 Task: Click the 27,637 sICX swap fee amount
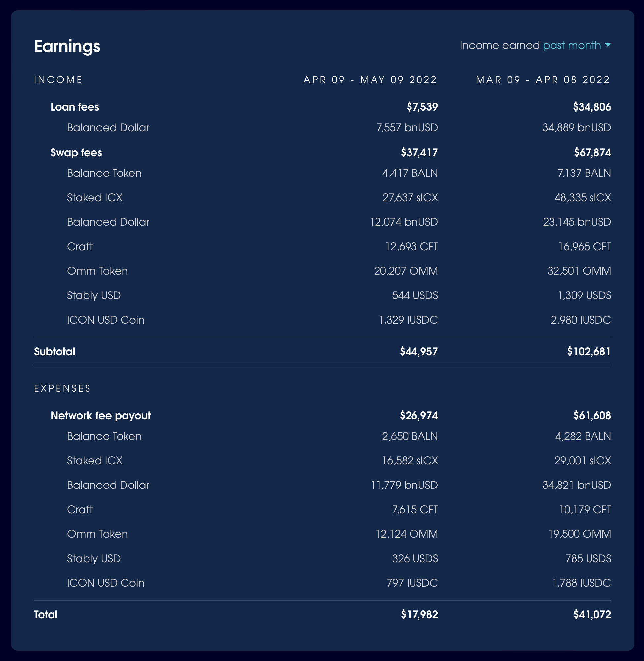click(x=410, y=197)
